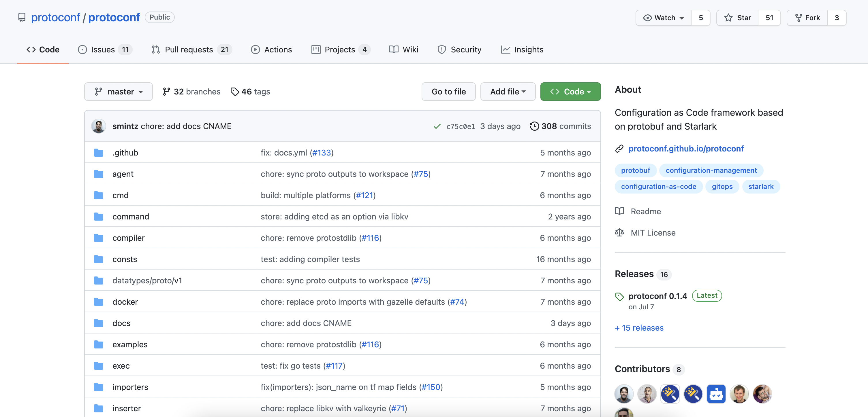
Task: Click smintz's avatar in commit header
Action: (x=98, y=126)
